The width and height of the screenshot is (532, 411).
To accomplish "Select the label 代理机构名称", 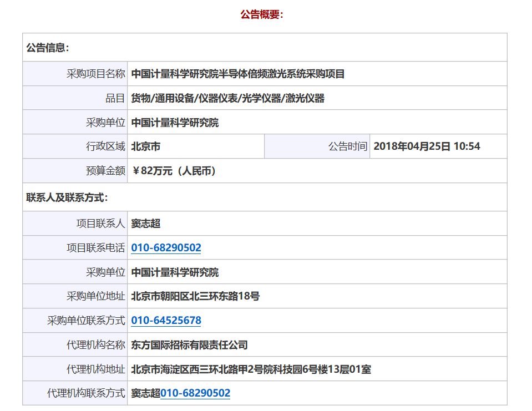I will click(95, 345).
